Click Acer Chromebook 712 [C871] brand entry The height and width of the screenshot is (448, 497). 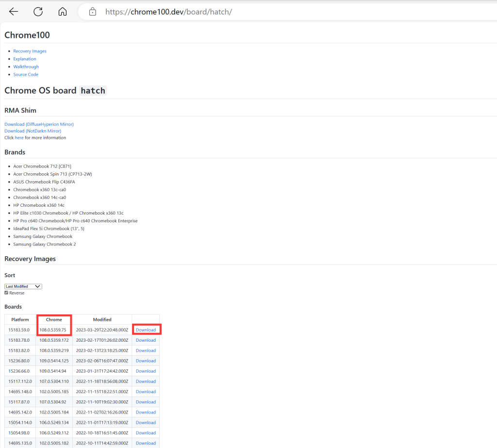point(42,166)
